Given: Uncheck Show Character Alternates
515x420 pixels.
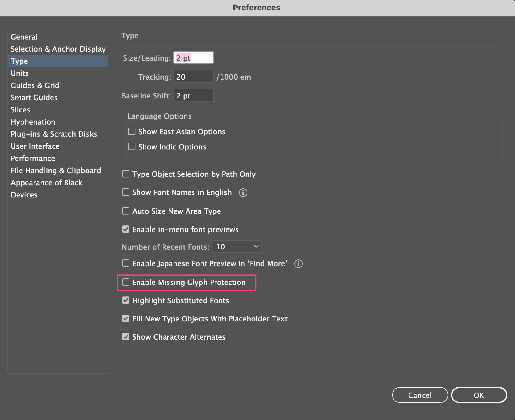Looking at the screenshot, I should [126, 337].
